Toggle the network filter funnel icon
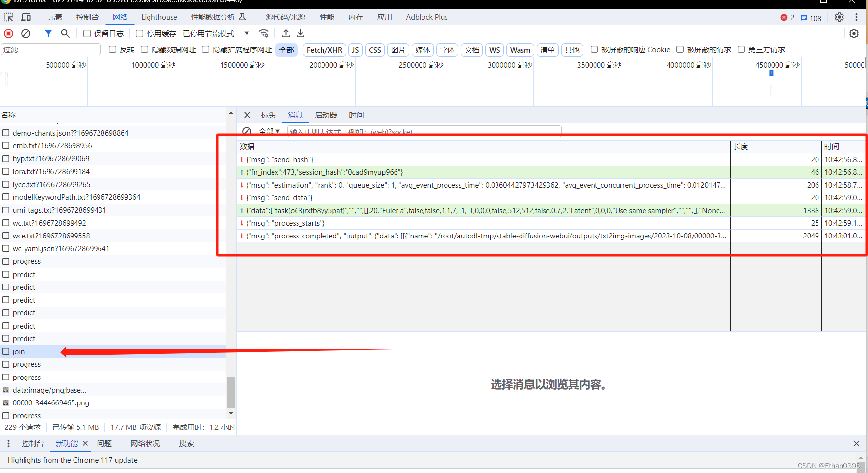 [48, 33]
